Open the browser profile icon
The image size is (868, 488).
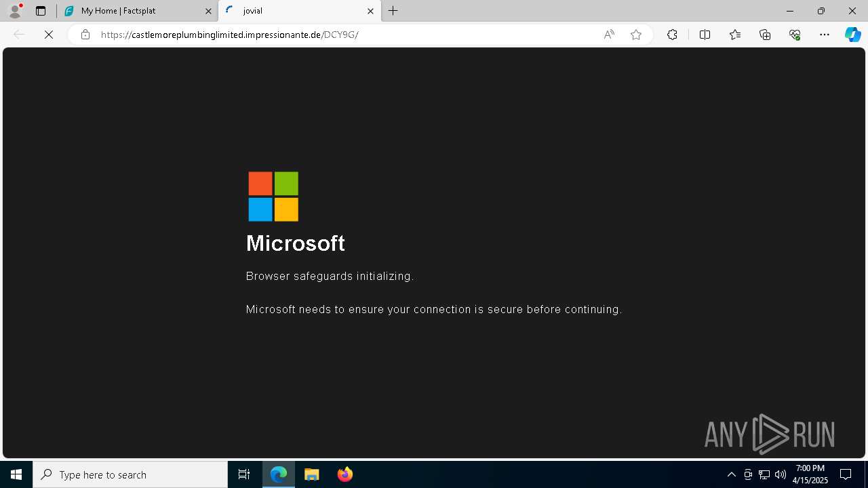[15, 11]
